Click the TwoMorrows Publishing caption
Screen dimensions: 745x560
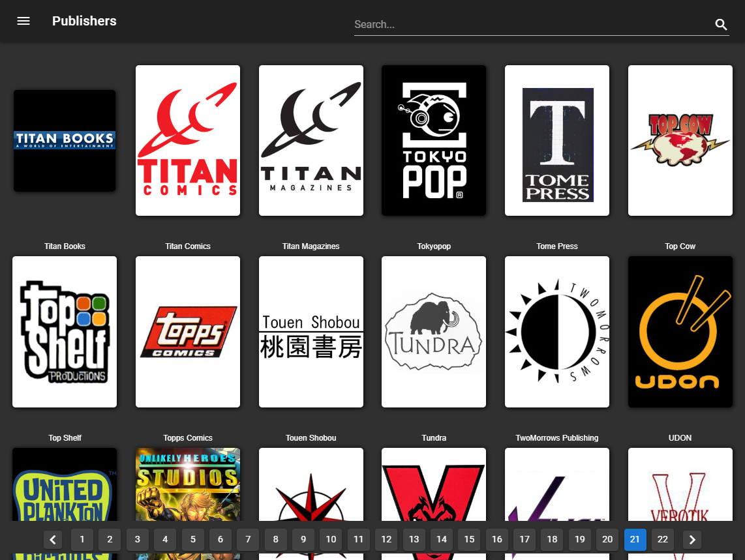[557, 438]
